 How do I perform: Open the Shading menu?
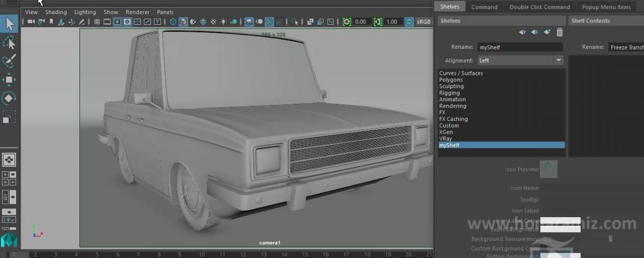pyautogui.click(x=56, y=12)
